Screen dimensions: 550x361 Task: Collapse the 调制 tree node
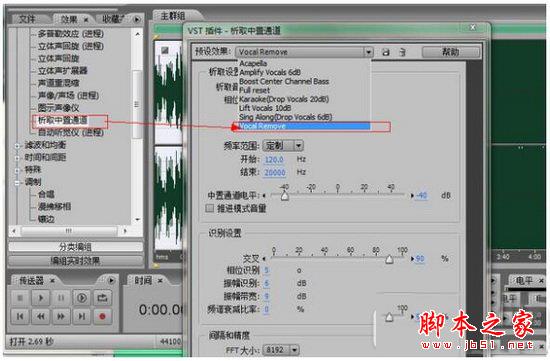16,182
